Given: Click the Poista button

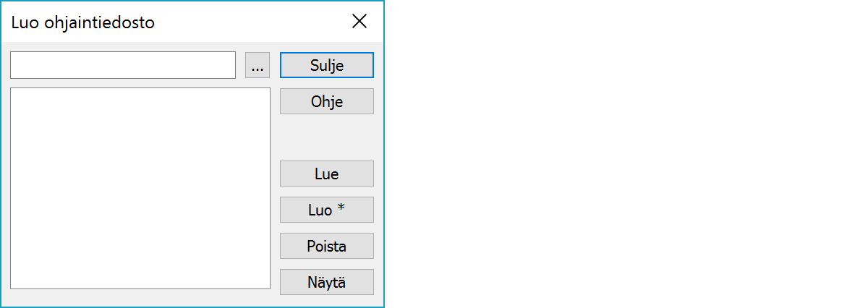Looking at the screenshot, I should [326, 246].
